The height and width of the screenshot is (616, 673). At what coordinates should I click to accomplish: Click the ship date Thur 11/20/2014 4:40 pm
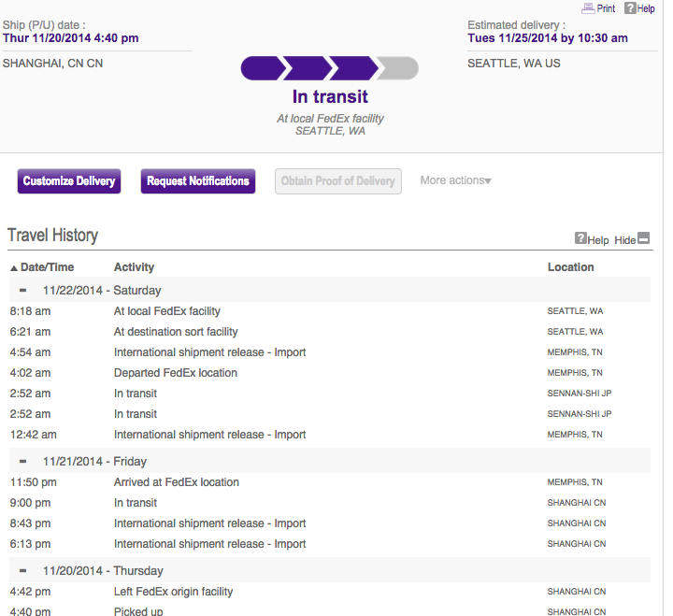[70, 37]
